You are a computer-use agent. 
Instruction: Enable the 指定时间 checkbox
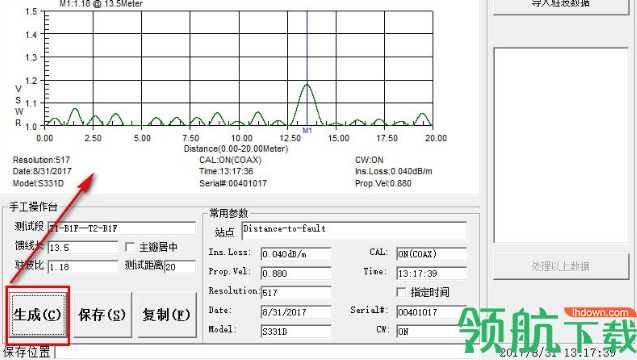(401, 292)
